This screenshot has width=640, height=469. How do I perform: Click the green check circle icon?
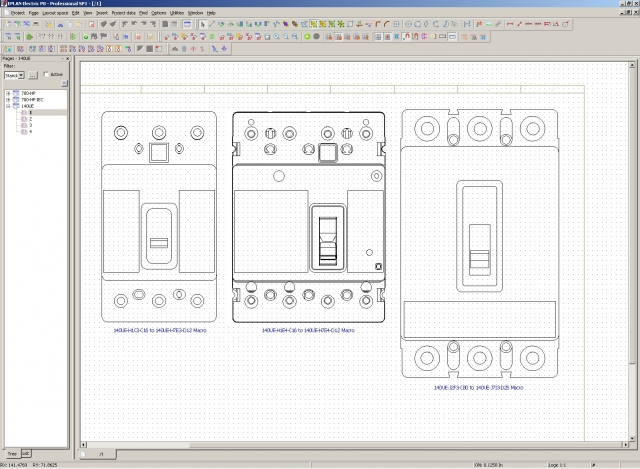click(86, 37)
